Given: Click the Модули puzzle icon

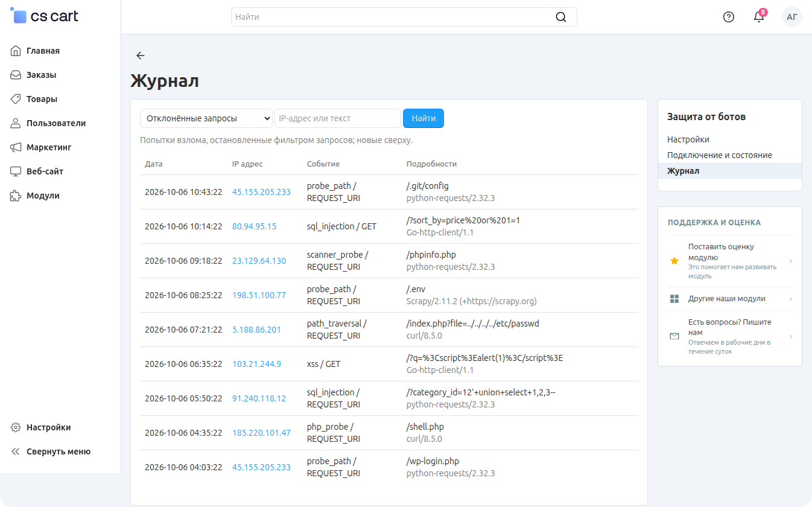Looking at the screenshot, I should [16, 196].
